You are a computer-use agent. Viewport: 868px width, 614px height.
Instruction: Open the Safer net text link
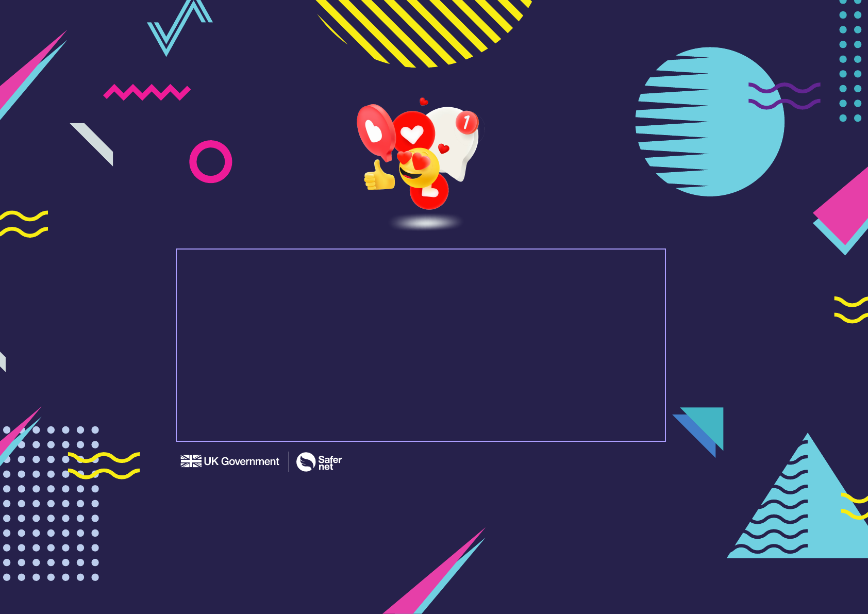330,462
